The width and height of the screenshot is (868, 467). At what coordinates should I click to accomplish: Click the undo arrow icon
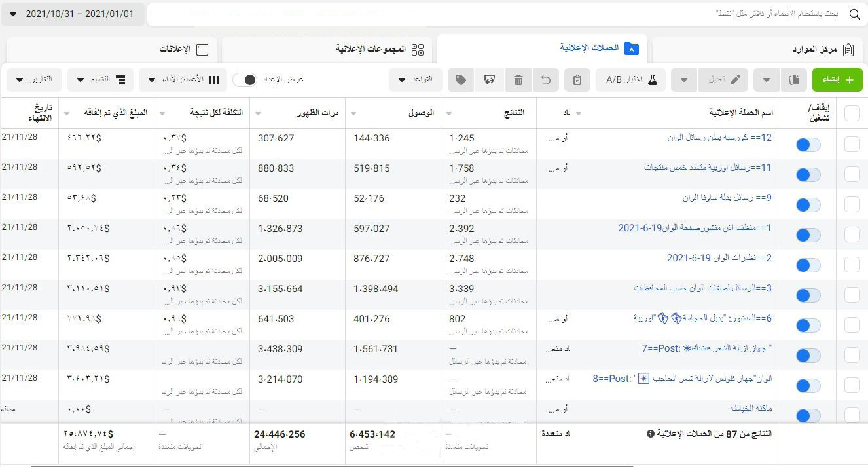pos(547,79)
